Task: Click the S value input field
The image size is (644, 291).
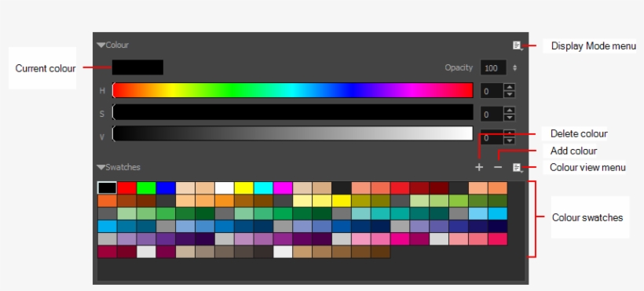Action: click(x=492, y=114)
